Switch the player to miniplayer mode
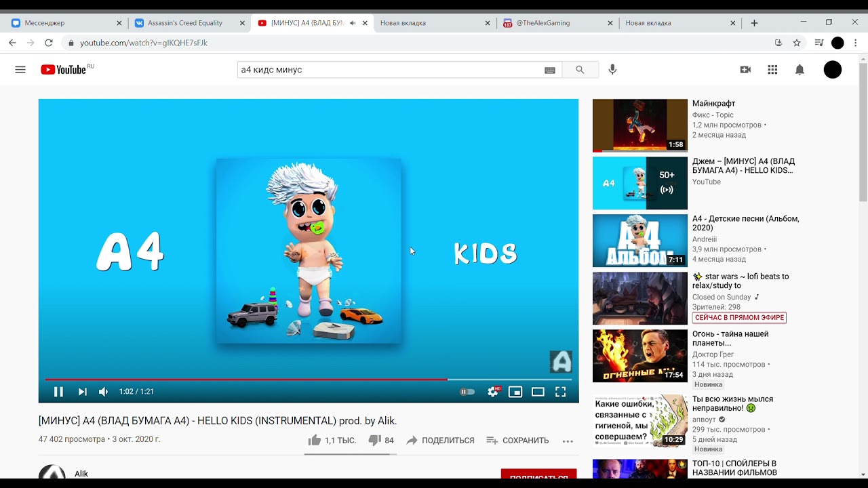The height and width of the screenshot is (488, 868). (515, 392)
